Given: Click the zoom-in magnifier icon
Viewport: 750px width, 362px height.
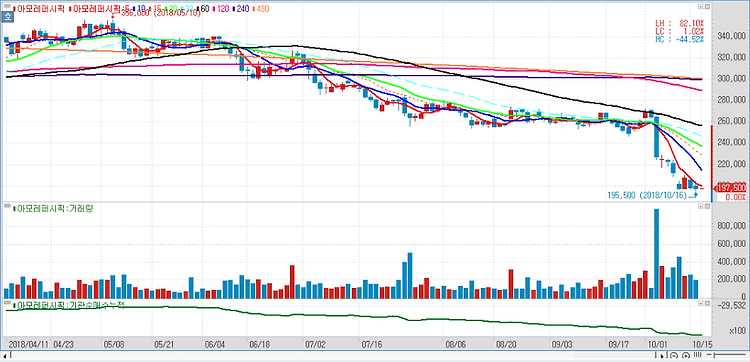Looking at the screenshot, I should pyautogui.click(x=686, y=355).
